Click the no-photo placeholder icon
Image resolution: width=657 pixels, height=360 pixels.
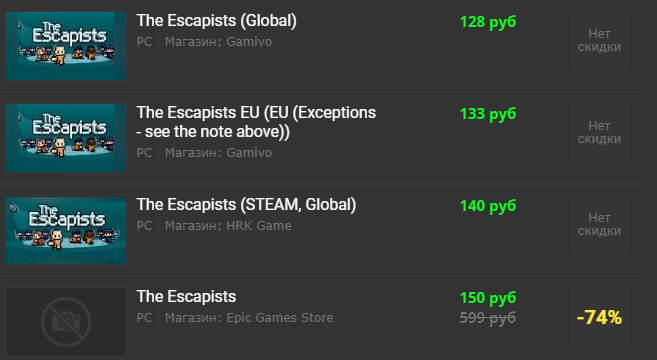point(66,322)
